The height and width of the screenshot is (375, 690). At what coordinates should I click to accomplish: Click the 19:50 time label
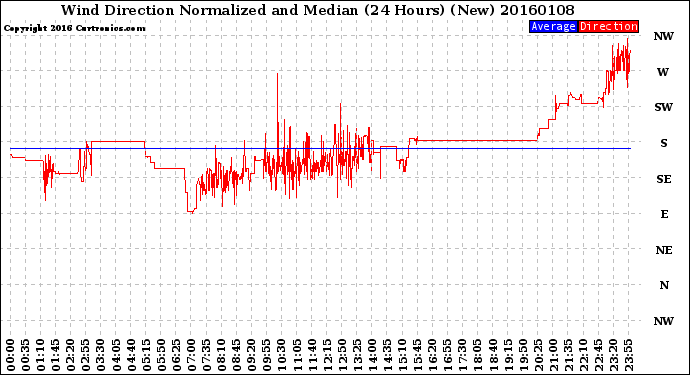click(522, 355)
